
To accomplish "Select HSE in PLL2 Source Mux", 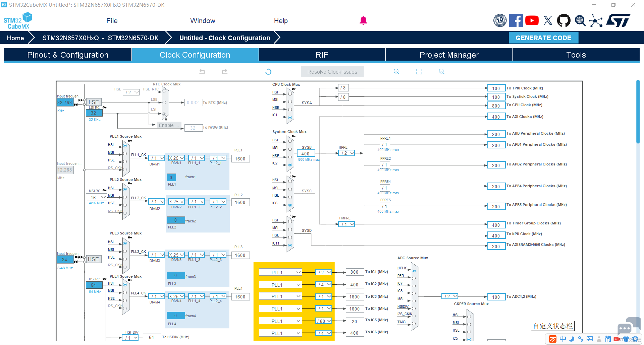I will click(125, 205).
